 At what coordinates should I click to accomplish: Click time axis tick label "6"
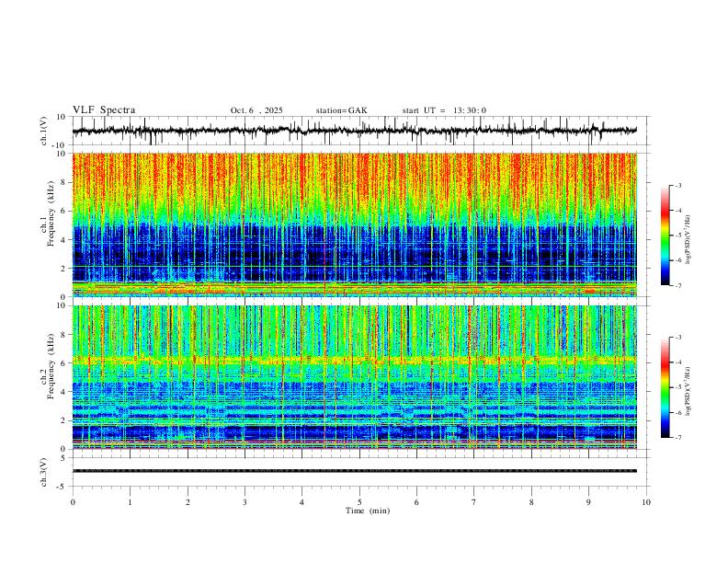[x=416, y=502]
